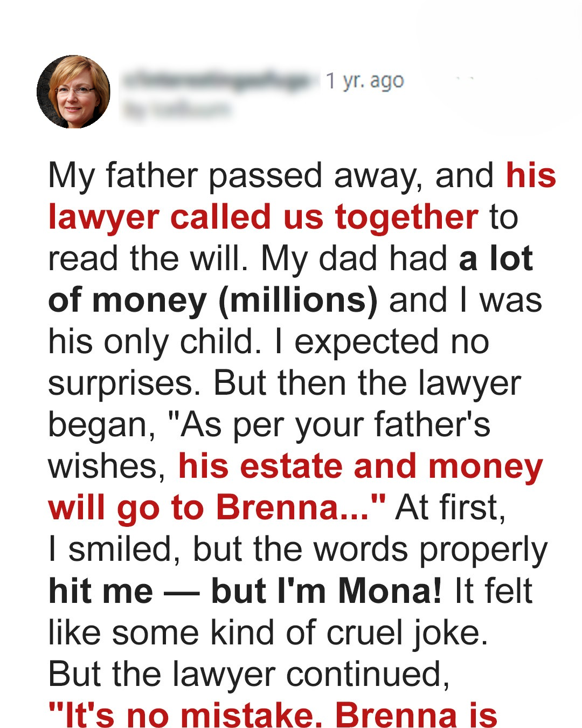Click the bold text "but I'm Mona!"
Screen dimensions: 582x728
327,590
